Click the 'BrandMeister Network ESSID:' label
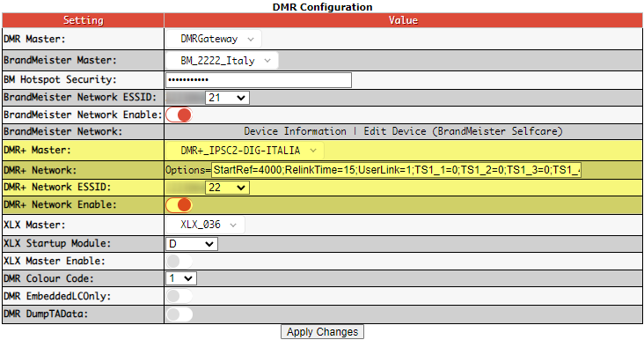 [x=80, y=97]
